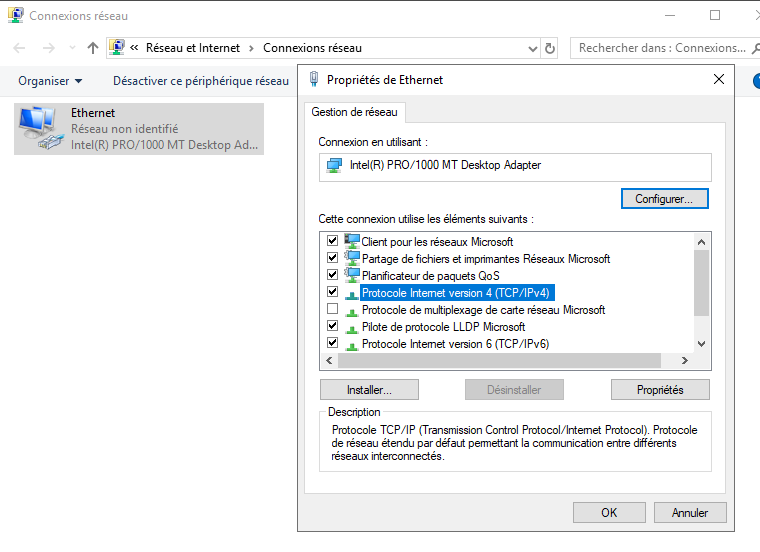Viewport: 760px width, 552px height.
Task: Enable Protocole de multiplexage de carte réseau checkbox
Action: click(x=332, y=309)
